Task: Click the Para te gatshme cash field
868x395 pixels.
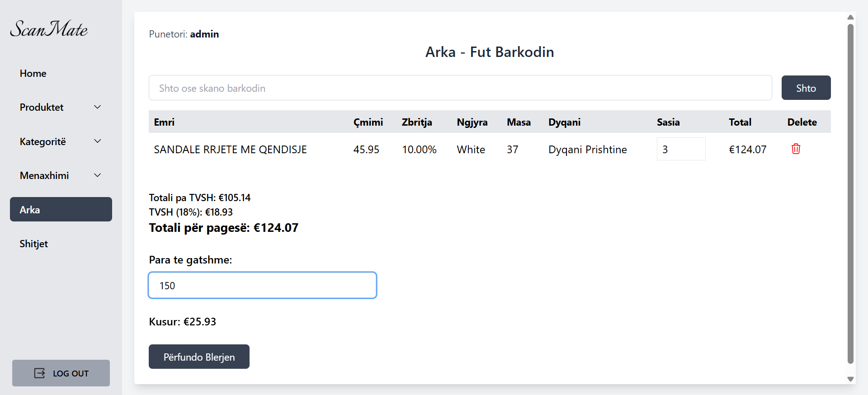Action: click(262, 285)
